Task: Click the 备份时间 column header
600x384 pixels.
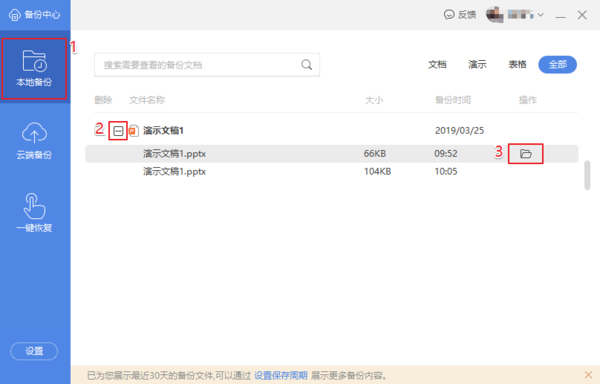Action: (x=453, y=100)
